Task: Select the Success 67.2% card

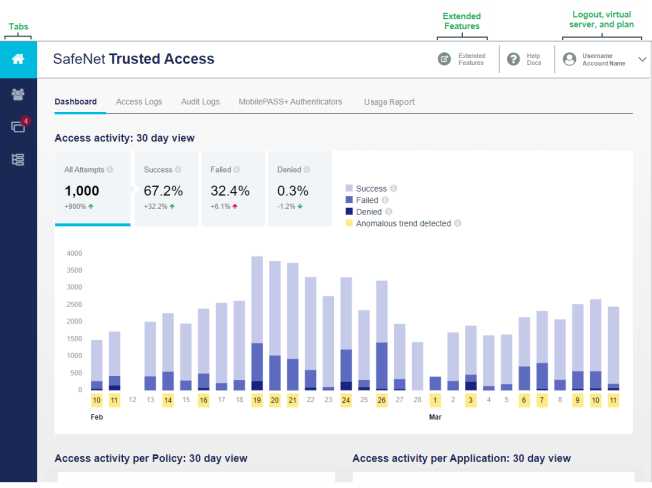Action: pos(166,188)
